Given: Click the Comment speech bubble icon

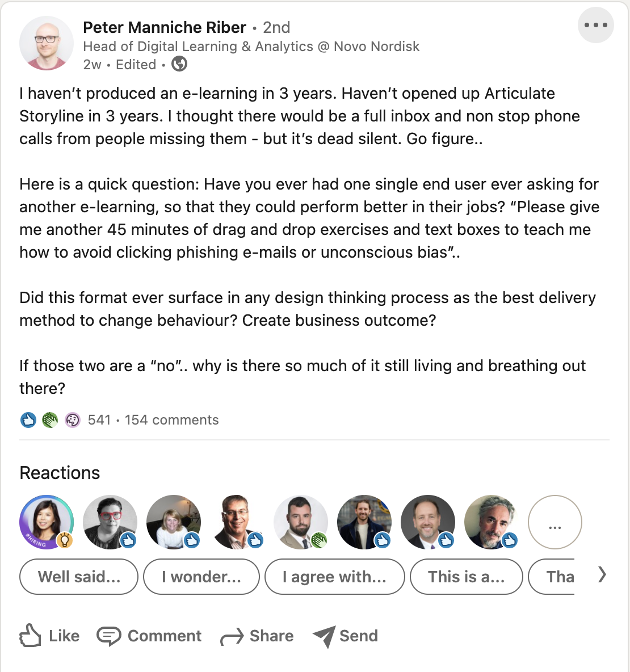Looking at the screenshot, I should (x=110, y=636).
